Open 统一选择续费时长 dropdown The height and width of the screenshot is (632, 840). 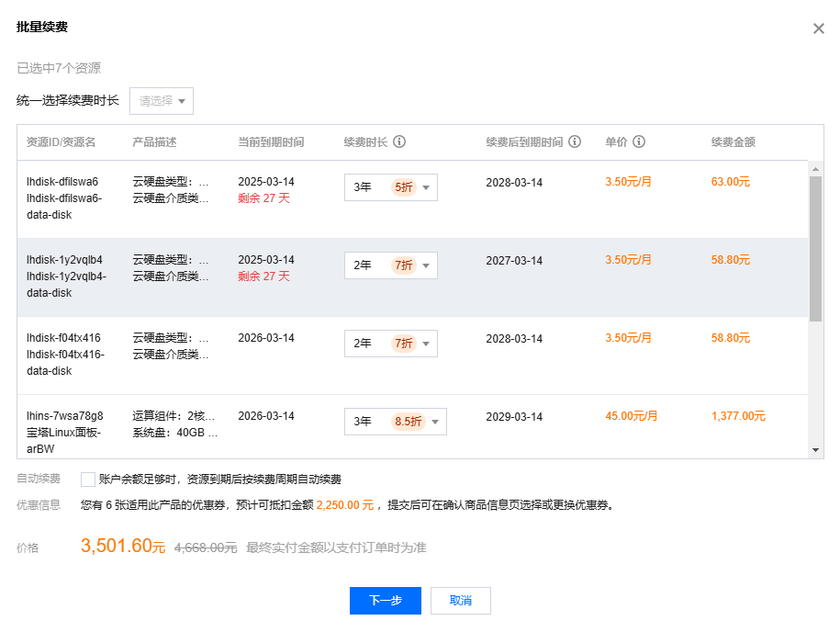pos(162,101)
